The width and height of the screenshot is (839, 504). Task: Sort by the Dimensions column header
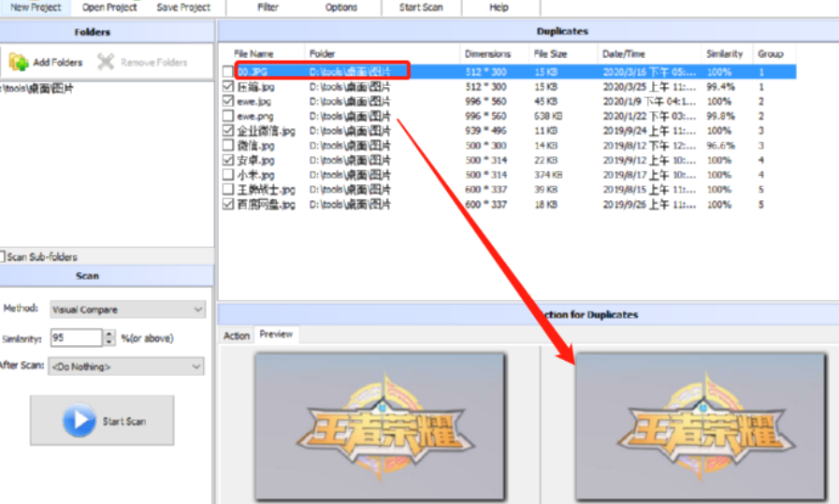pos(487,54)
